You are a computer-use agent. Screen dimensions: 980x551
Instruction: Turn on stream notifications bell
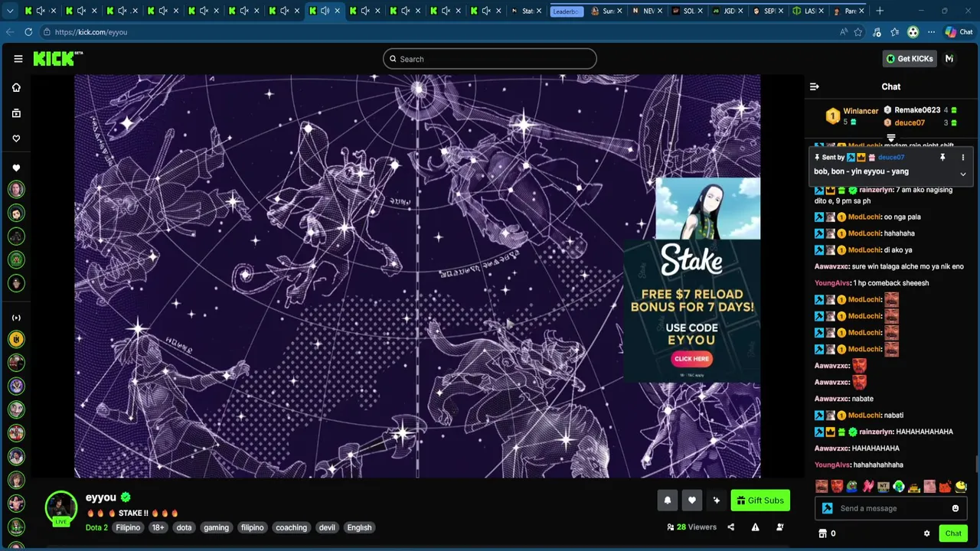coord(668,500)
